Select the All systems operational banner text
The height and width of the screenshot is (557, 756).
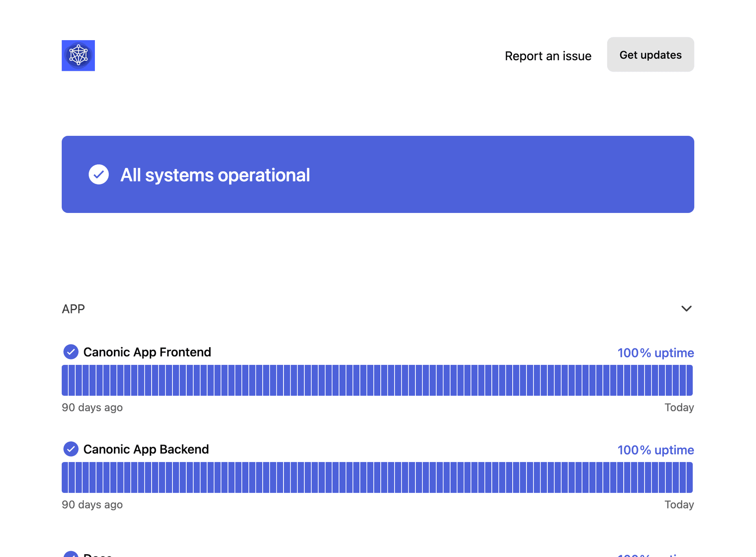coord(215,175)
